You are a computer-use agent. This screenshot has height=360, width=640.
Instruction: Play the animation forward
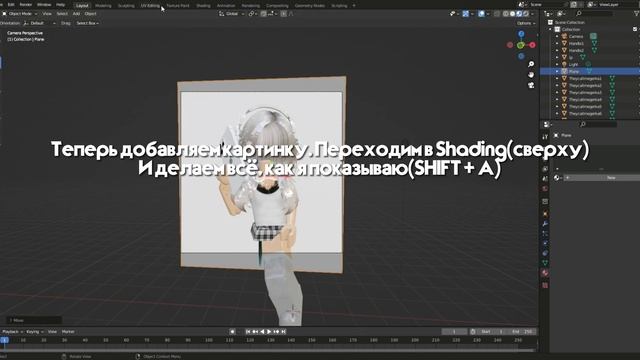coord(269,332)
